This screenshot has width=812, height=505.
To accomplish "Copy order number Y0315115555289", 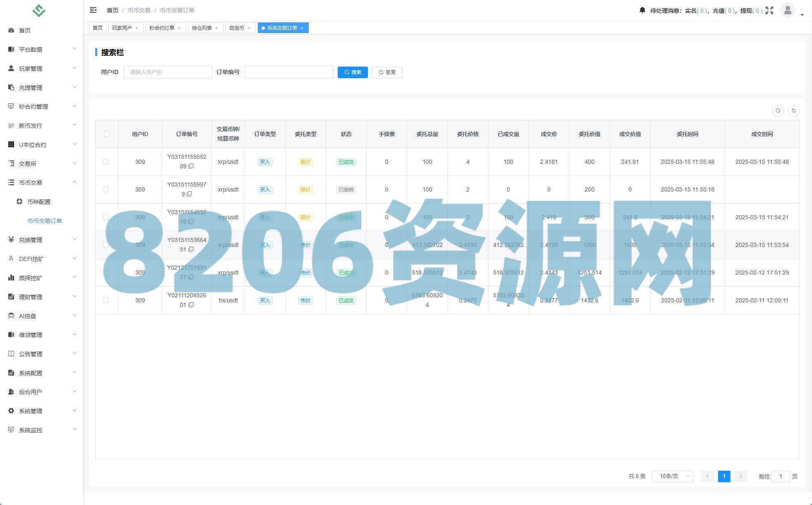I will (191, 166).
